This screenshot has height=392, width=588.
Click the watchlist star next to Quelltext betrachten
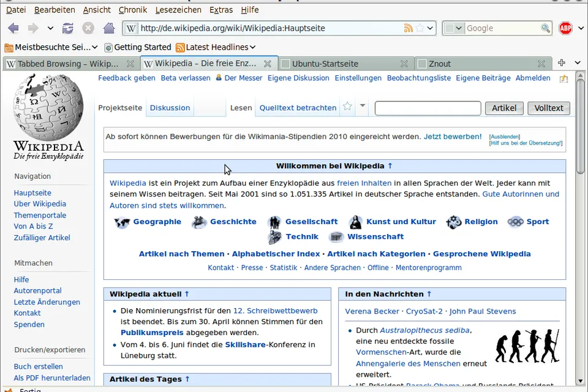[x=348, y=107]
